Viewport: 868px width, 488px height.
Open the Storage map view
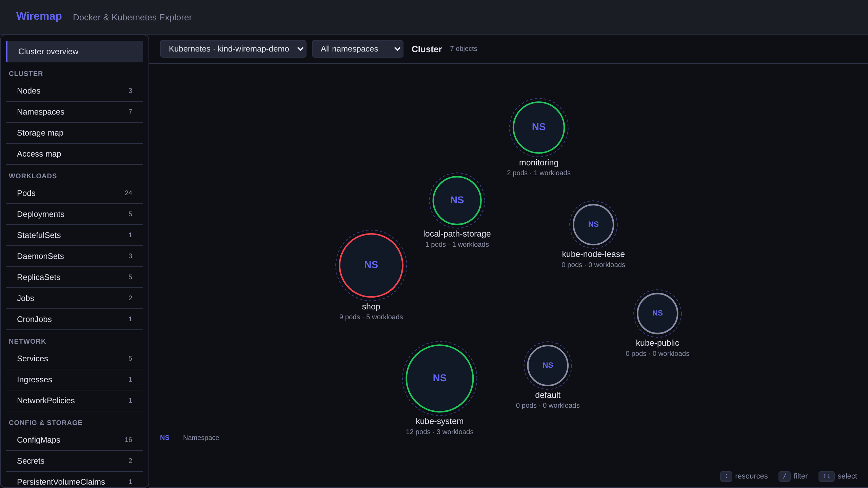75,133
